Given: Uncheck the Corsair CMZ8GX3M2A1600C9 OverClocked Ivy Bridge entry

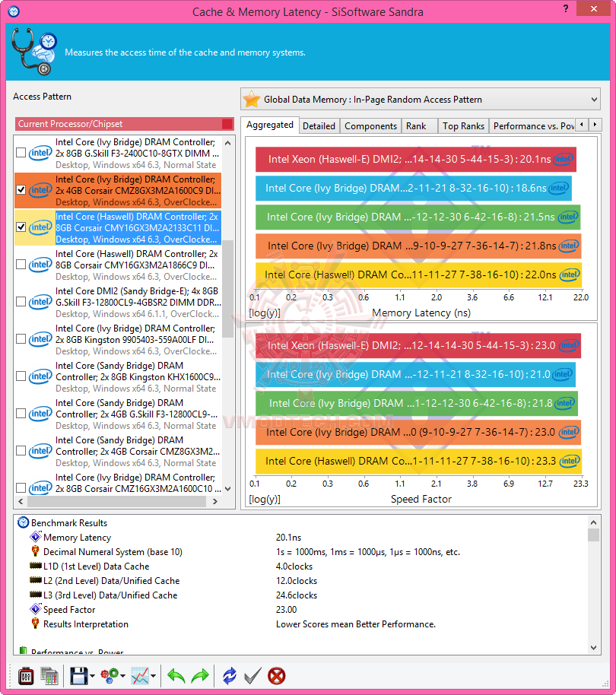Looking at the screenshot, I should (21, 189).
